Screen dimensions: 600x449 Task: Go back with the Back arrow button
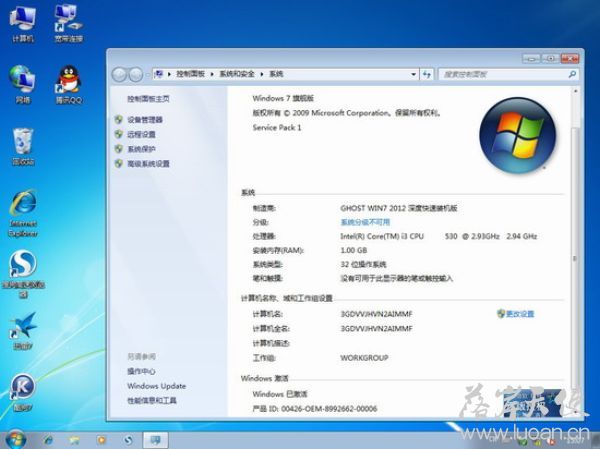119,74
